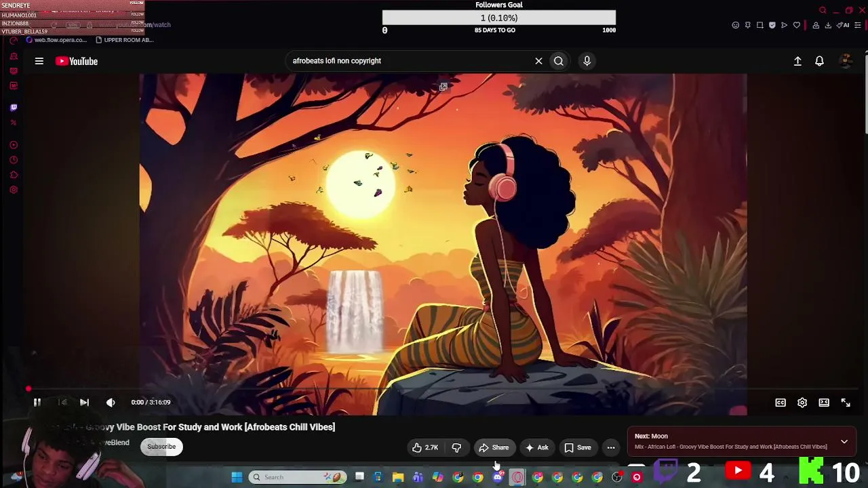The height and width of the screenshot is (488, 868).
Task: Open the UPPER ROOM AB bookmark
Action: [x=124, y=40]
